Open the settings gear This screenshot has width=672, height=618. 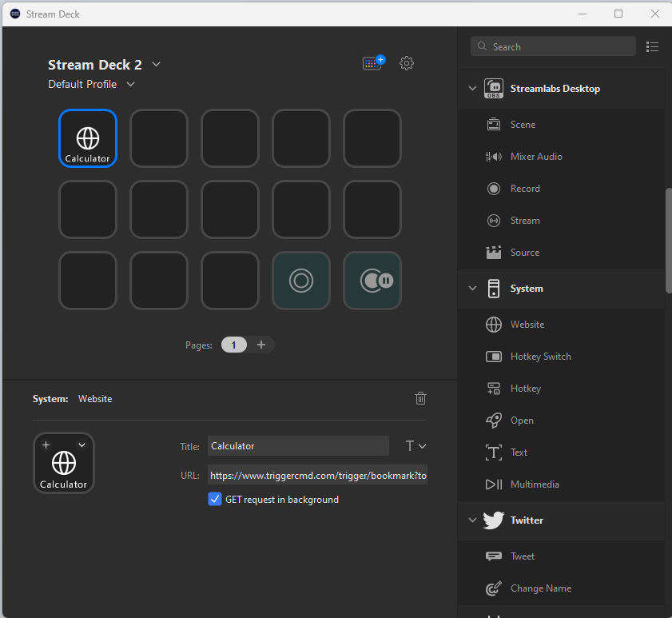point(406,63)
